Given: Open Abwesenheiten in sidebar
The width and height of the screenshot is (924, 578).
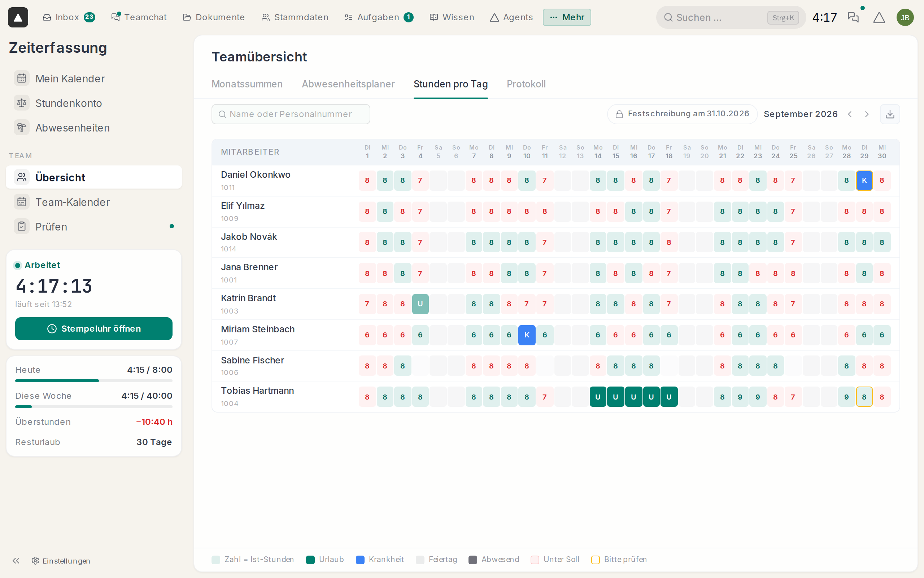Looking at the screenshot, I should point(93,128).
